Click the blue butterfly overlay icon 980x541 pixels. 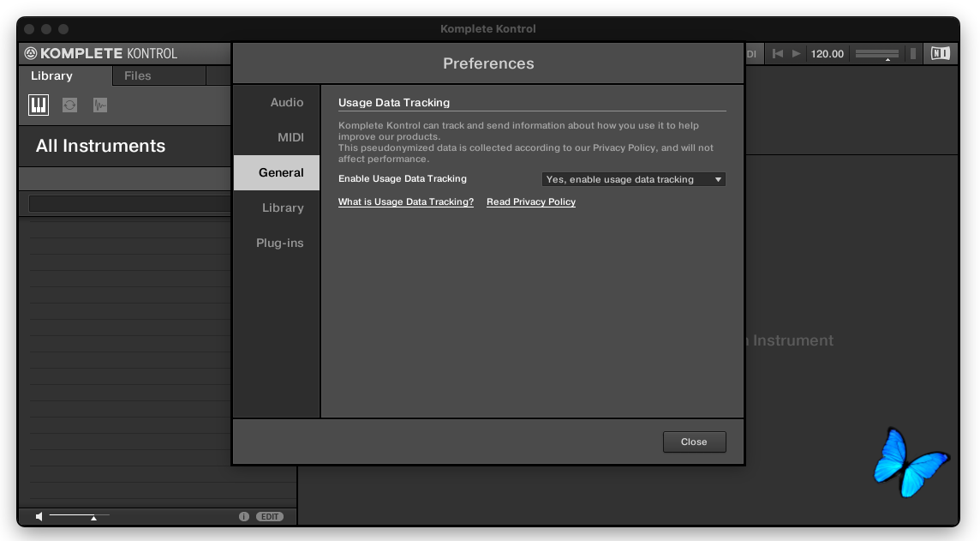[910, 463]
